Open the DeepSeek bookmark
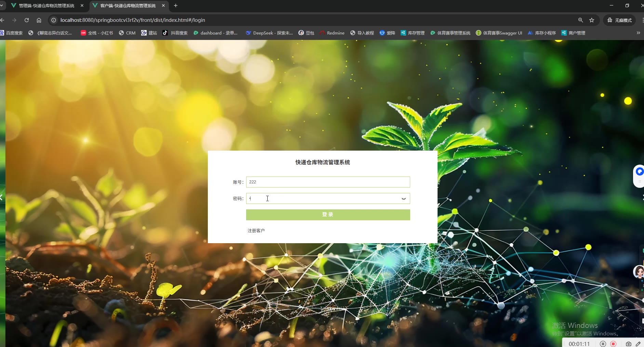The height and width of the screenshot is (347, 644). click(269, 33)
